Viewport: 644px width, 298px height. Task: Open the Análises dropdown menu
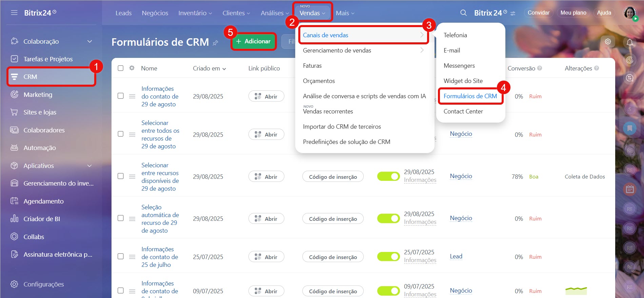[x=275, y=13]
